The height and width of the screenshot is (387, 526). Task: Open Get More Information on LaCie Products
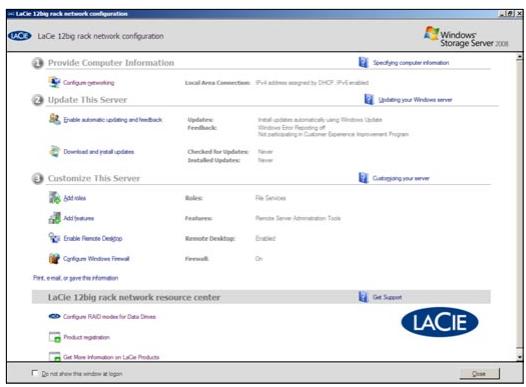(x=111, y=357)
